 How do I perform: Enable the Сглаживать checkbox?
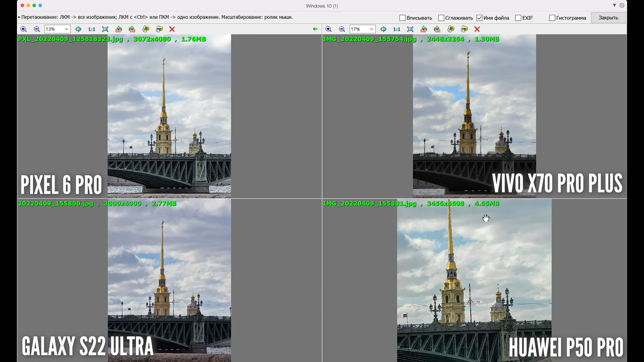point(441,18)
